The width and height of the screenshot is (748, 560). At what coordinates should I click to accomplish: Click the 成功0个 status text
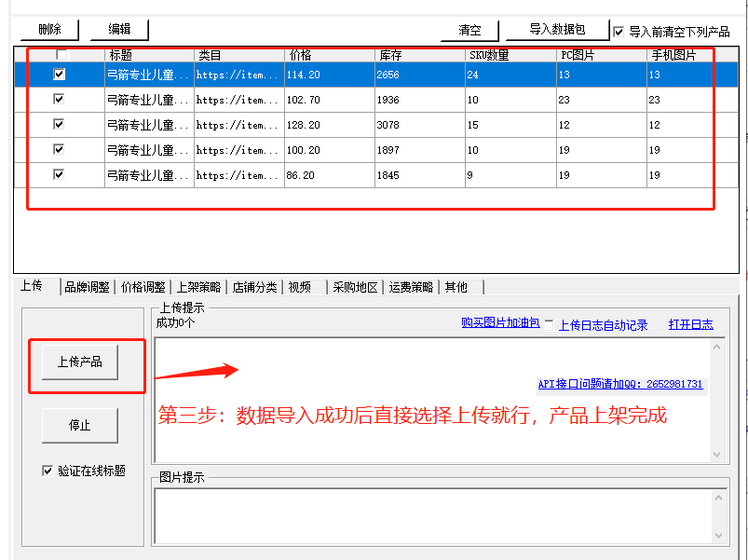point(175,323)
